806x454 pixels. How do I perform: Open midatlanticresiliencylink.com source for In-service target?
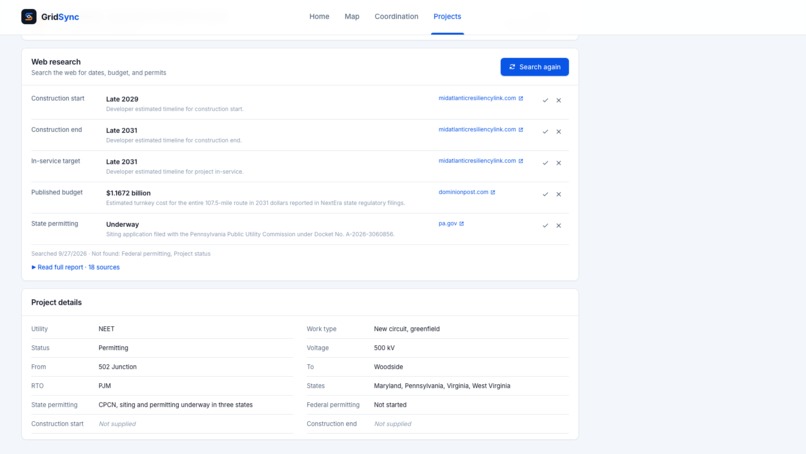pos(481,161)
